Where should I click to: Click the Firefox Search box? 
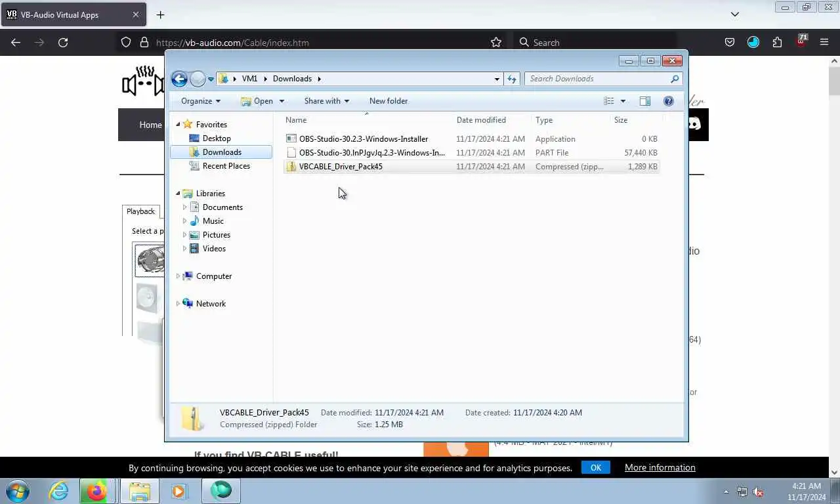[595, 43]
